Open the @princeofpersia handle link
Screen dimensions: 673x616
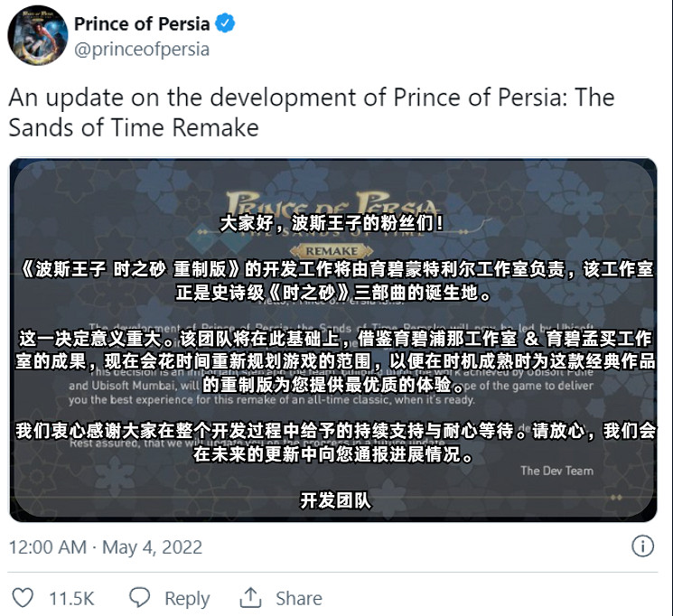click(x=141, y=49)
